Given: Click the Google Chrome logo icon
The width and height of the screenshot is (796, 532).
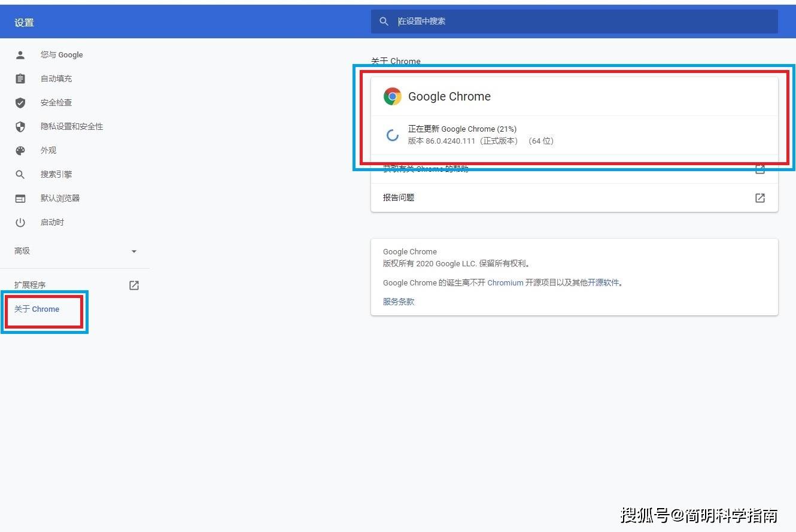Looking at the screenshot, I should pos(393,96).
